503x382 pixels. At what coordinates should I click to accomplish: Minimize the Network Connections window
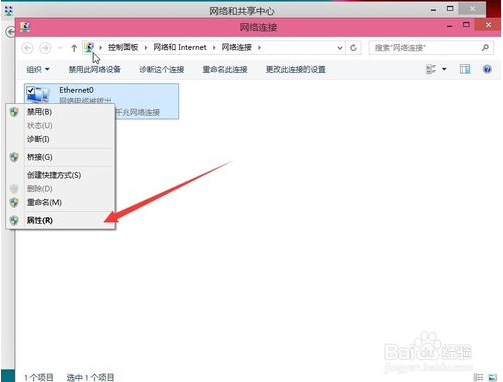[449, 26]
